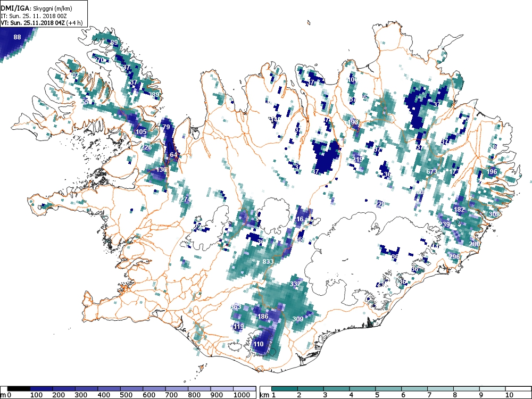
Task: Click the 280 visibility label
Action: pos(475,244)
